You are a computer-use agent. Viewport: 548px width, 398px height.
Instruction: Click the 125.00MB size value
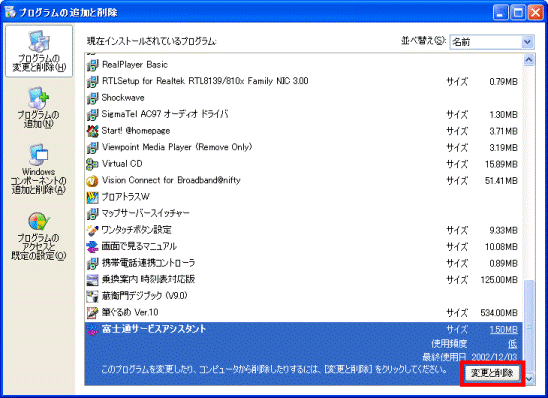coord(499,280)
